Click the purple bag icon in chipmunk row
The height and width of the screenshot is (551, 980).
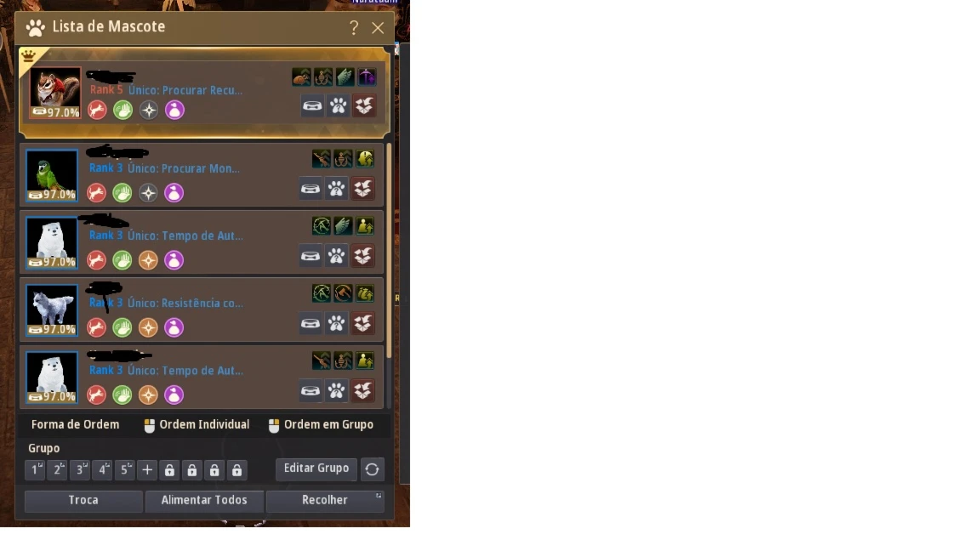(x=174, y=111)
